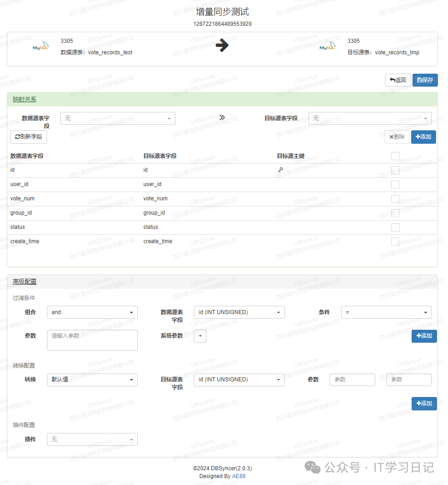The height and width of the screenshot is (485, 448).
Task: Click the double chevron mapping icon
Action: coord(222,118)
